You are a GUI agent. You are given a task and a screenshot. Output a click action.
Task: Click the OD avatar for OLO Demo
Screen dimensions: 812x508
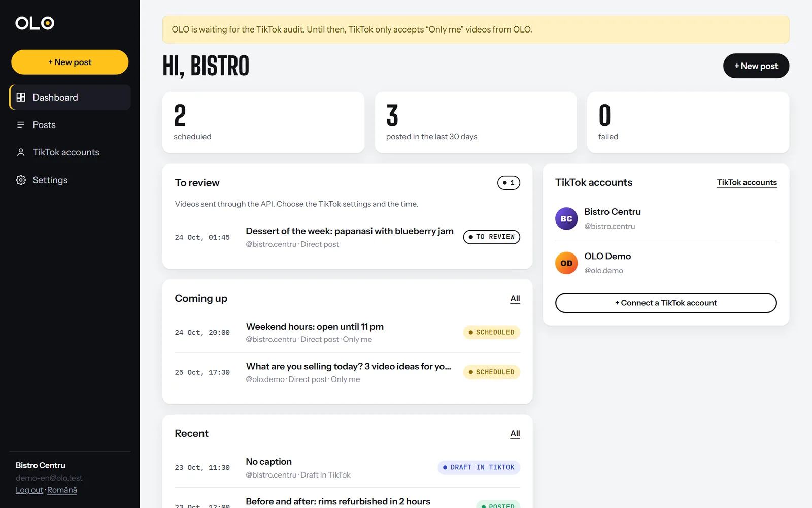coord(566,263)
